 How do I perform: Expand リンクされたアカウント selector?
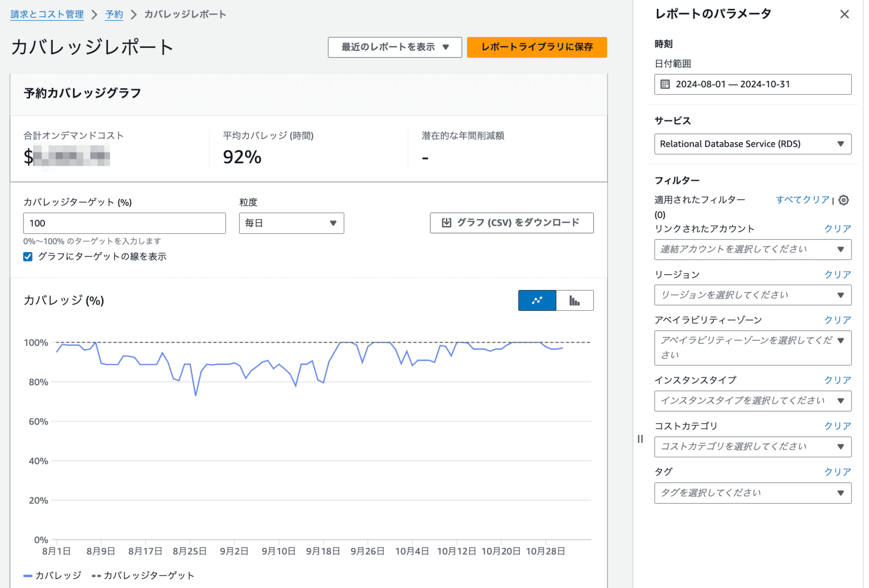coord(753,249)
